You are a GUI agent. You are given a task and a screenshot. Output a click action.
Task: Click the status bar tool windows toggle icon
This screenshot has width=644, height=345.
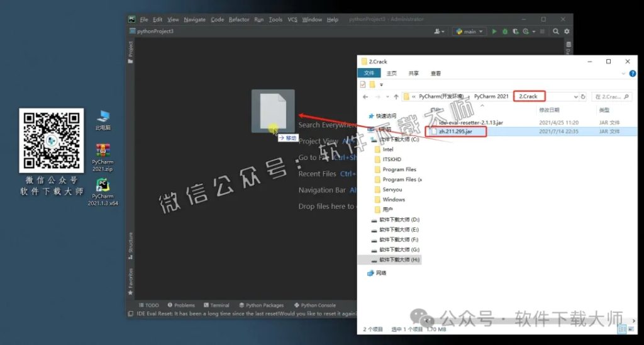coord(131,314)
